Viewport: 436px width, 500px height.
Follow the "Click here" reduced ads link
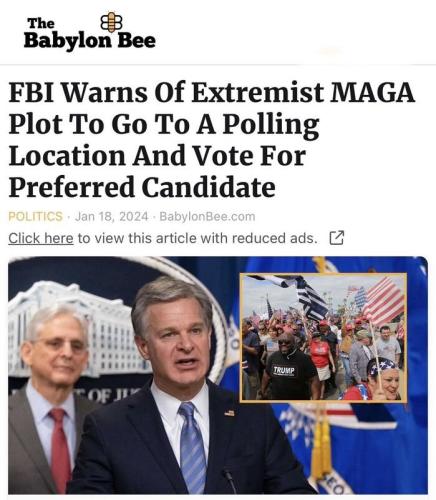click(41, 238)
